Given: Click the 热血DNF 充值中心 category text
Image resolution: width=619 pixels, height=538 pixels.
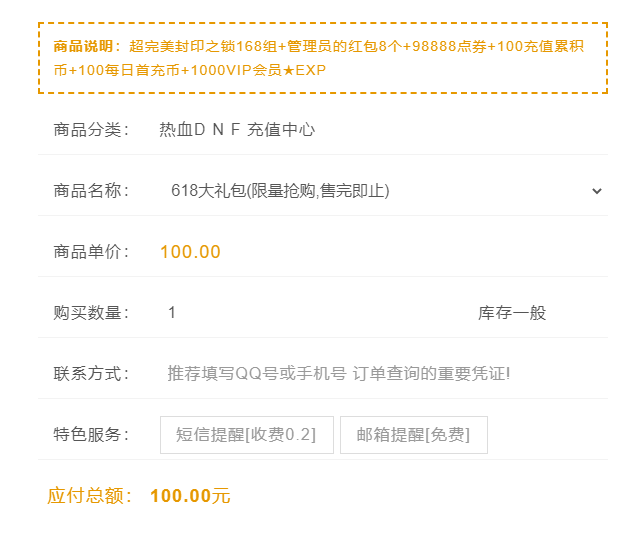Looking at the screenshot, I should tap(237, 130).
